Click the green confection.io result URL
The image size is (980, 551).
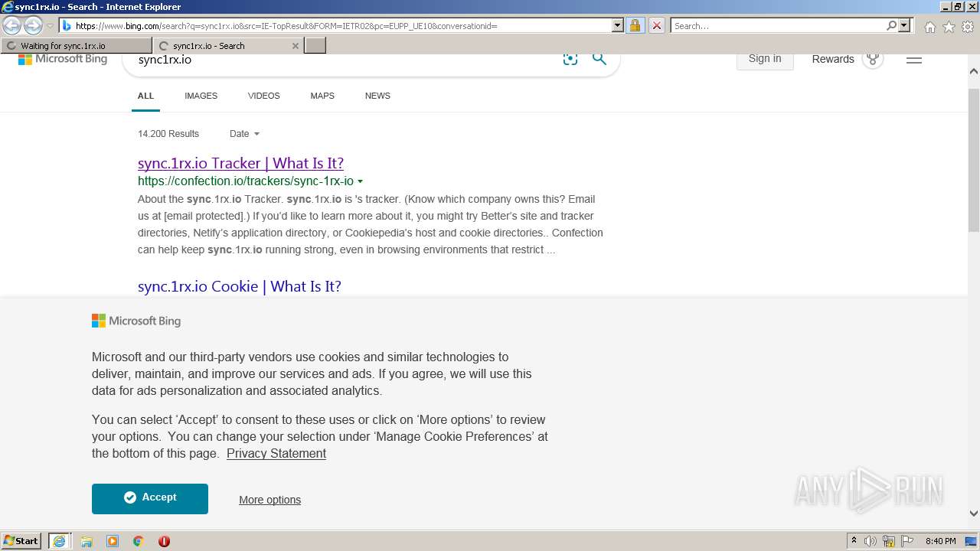coord(246,181)
